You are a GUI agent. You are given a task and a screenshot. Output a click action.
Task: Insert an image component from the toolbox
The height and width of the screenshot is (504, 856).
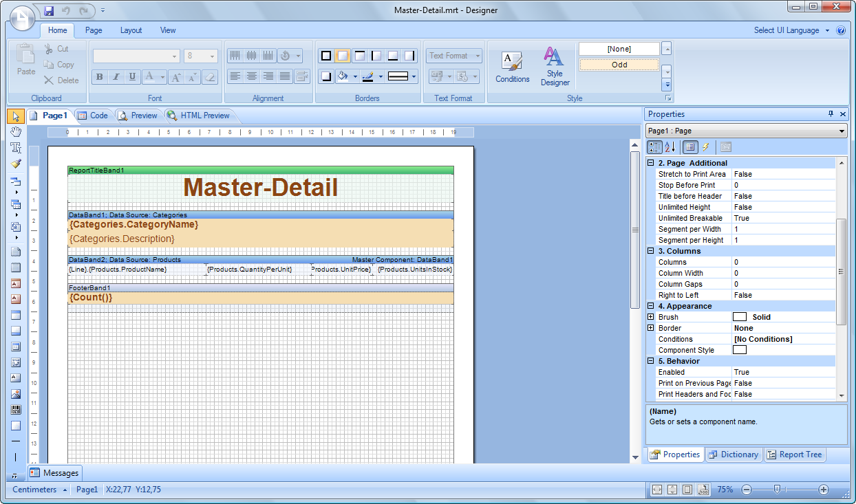coord(16,394)
